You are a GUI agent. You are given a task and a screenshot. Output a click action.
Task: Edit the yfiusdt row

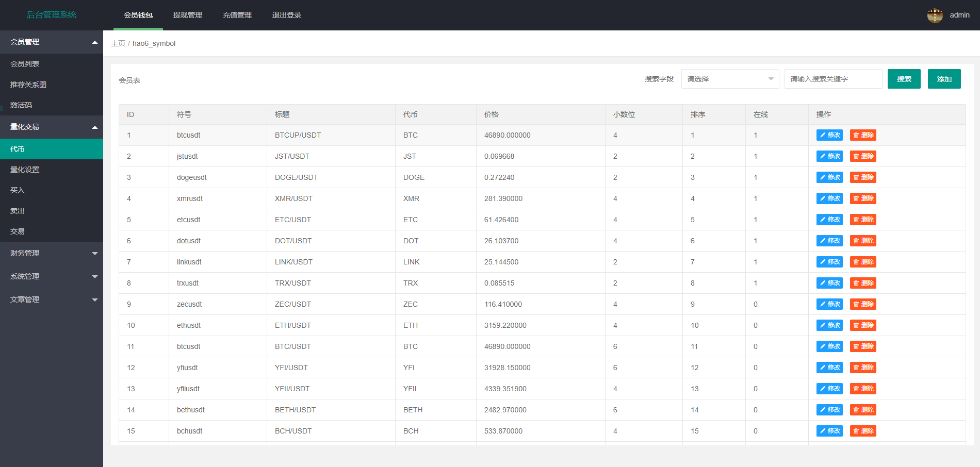pos(829,368)
